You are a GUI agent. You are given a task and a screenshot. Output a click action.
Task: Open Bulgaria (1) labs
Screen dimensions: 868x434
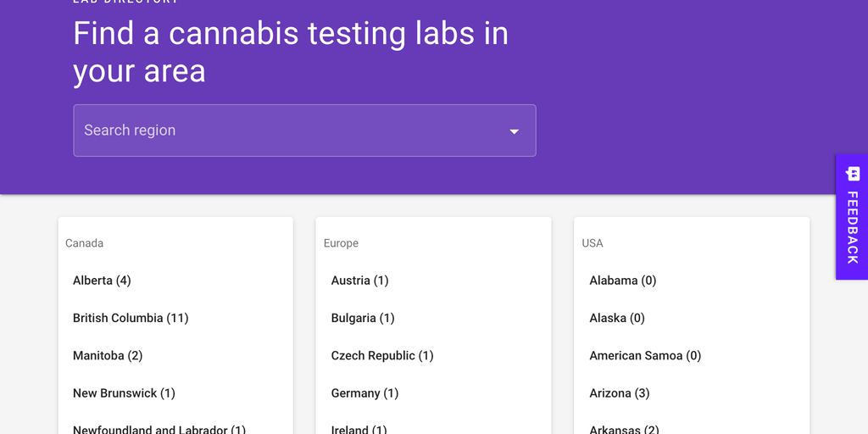(363, 318)
